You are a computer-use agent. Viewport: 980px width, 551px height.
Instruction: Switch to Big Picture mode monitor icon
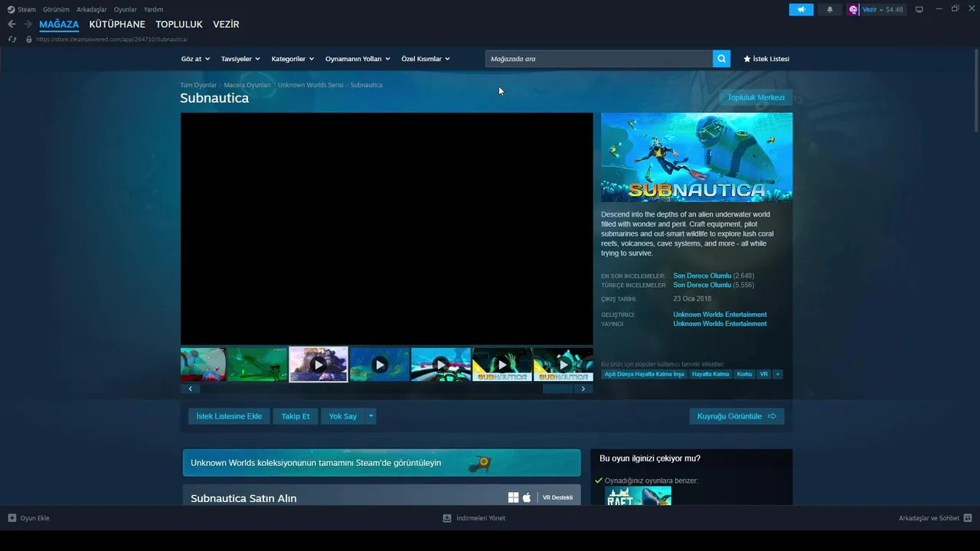point(920,10)
